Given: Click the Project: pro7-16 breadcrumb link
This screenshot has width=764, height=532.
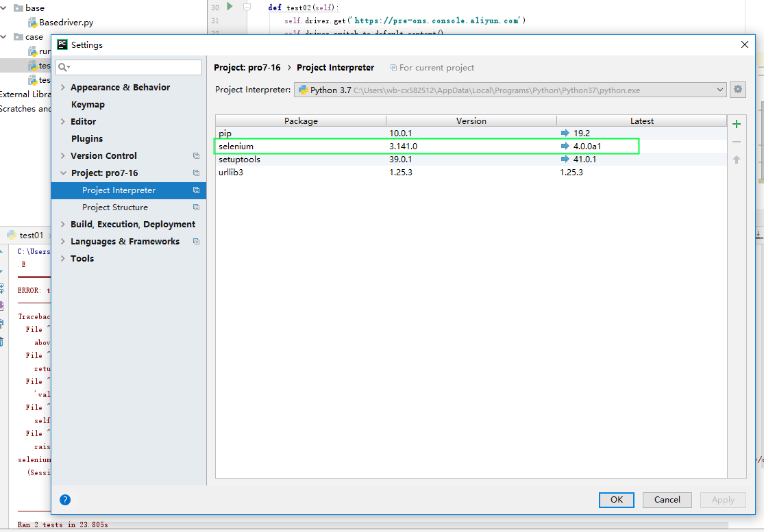Looking at the screenshot, I should [247, 67].
